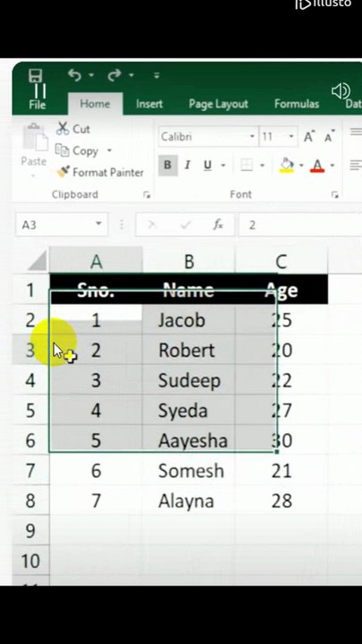Click the Paste clipboard icon
This screenshot has width=362, height=644.
coord(35,137)
